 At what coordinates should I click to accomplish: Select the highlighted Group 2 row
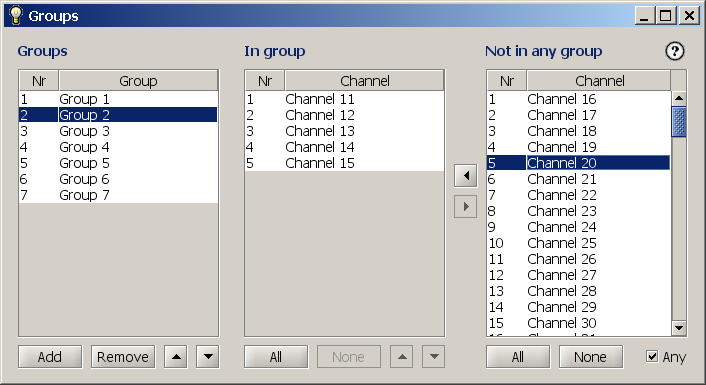118,115
